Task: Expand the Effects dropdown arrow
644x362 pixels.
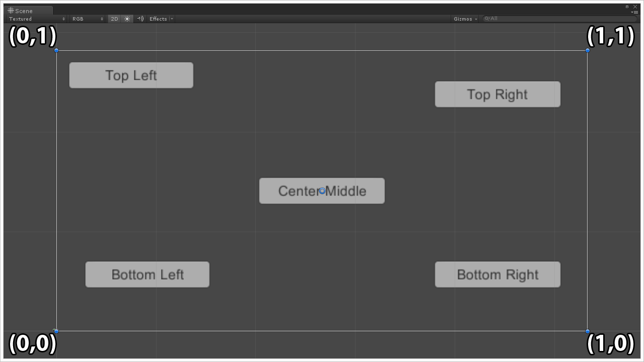Action: tap(172, 19)
